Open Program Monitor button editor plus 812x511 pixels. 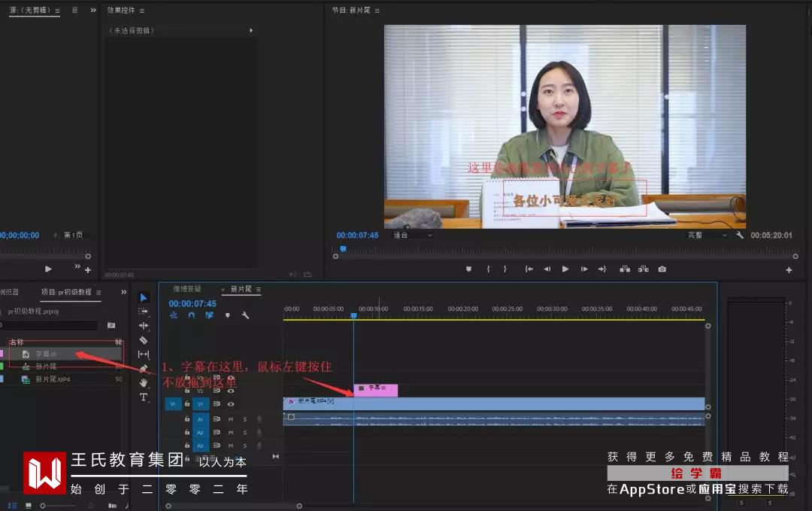[x=789, y=270]
